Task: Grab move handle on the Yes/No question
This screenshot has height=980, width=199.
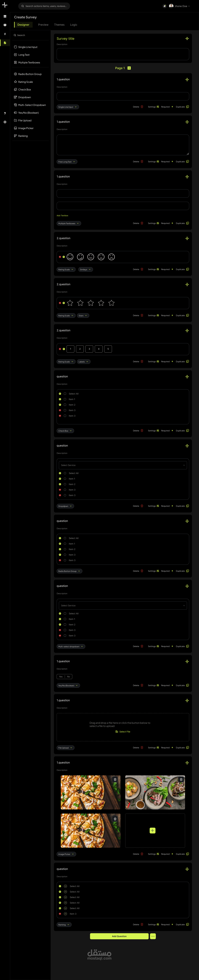Action: click(x=187, y=661)
